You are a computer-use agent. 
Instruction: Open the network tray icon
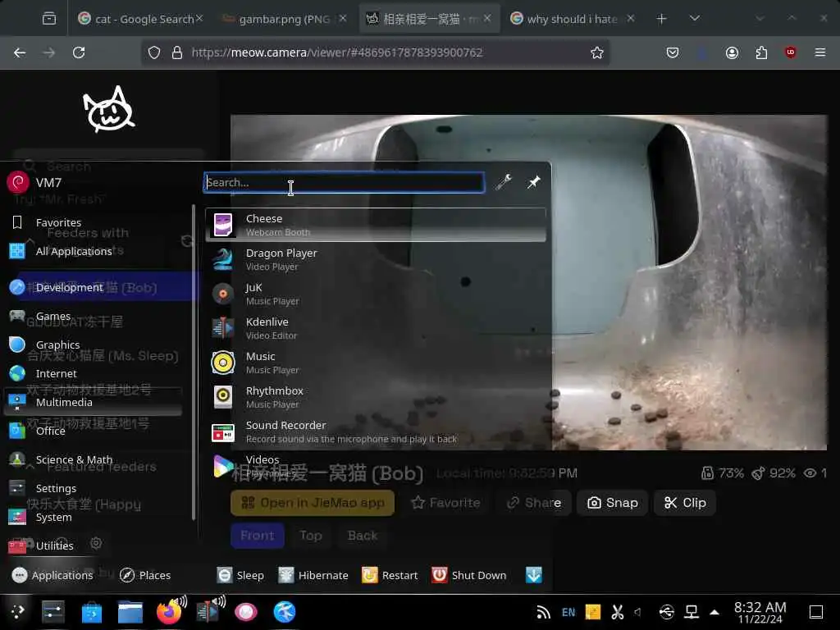click(x=692, y=612)
